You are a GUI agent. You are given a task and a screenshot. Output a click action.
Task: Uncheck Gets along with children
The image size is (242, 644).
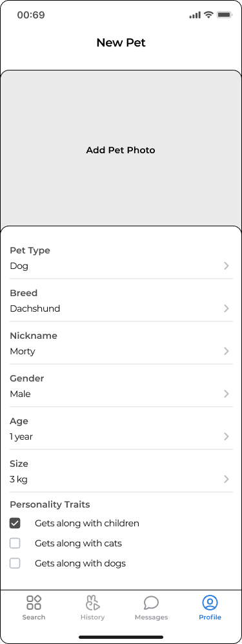(15, 523)
